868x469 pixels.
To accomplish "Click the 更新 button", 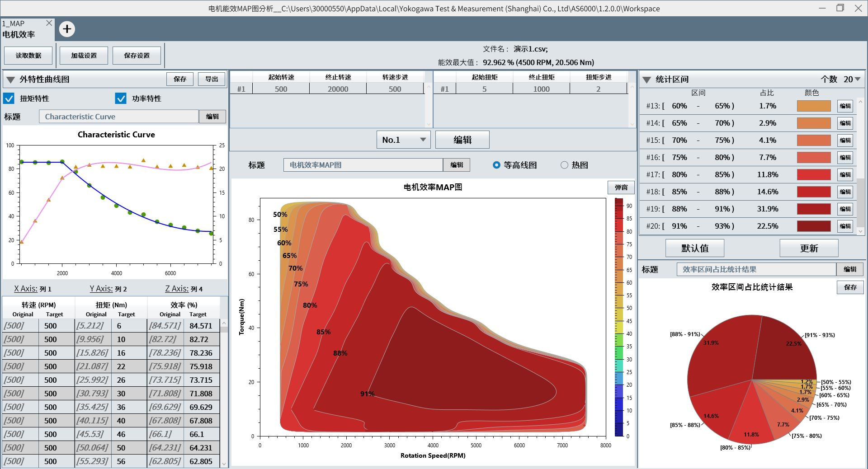I will (x=809, y=248).
